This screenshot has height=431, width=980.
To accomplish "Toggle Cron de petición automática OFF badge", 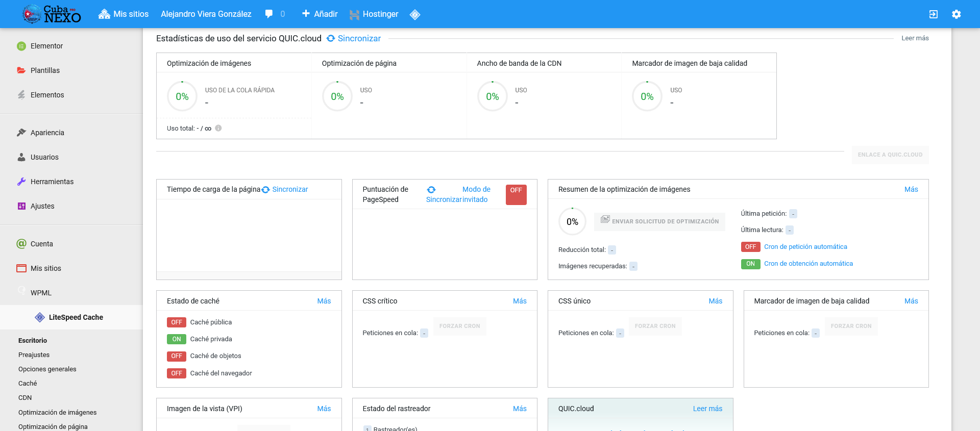I will point(750,247).
